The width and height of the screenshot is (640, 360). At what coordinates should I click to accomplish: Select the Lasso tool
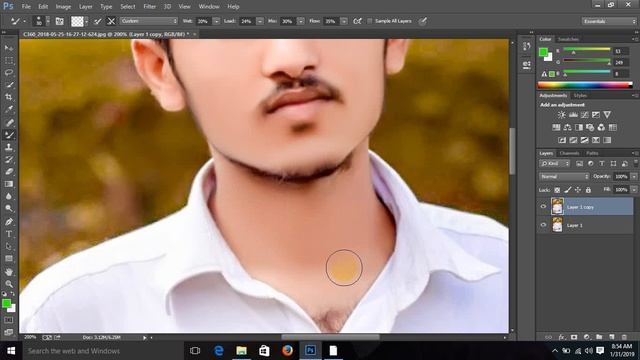(x=9, y=73)
